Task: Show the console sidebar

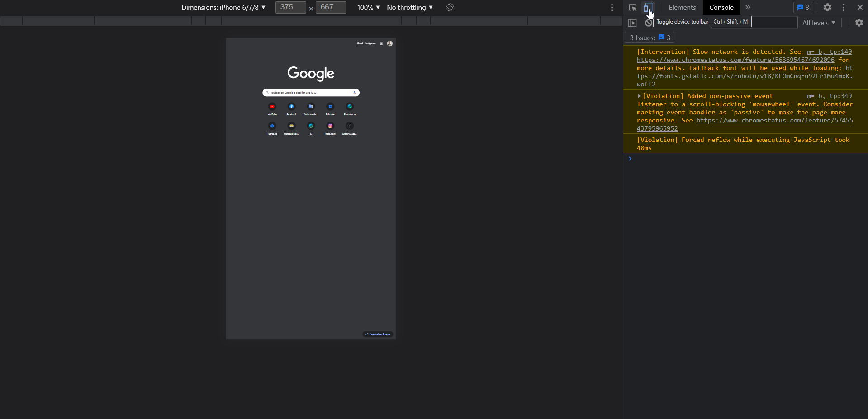Action: [x=632, y=23]
